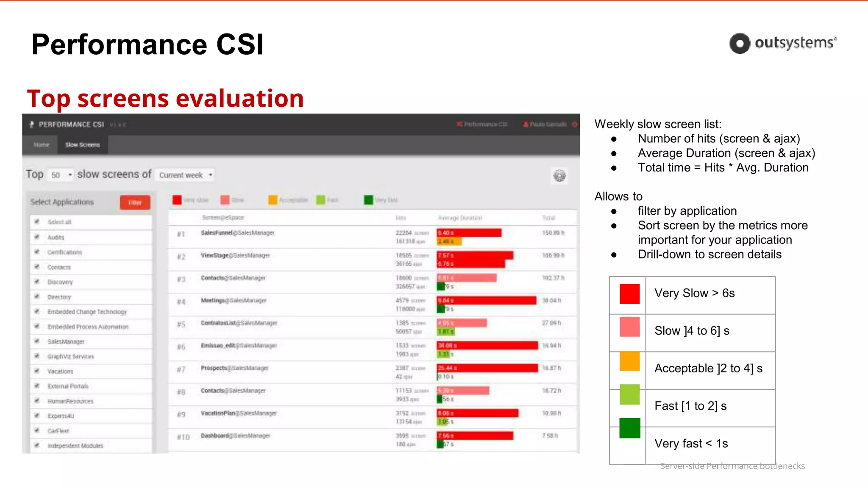Uncheck the Certifications application checkbox

37,252
